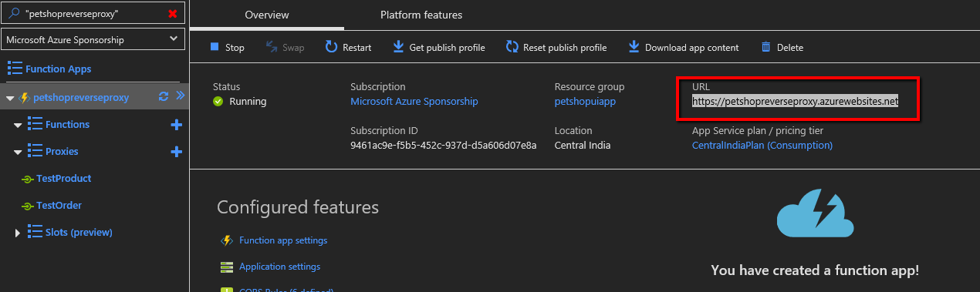Image resolution: width=980 pixels, height=292 pixels.
Task: Refresh the petshopreverseproxy function app
Action: pos(163,96)
